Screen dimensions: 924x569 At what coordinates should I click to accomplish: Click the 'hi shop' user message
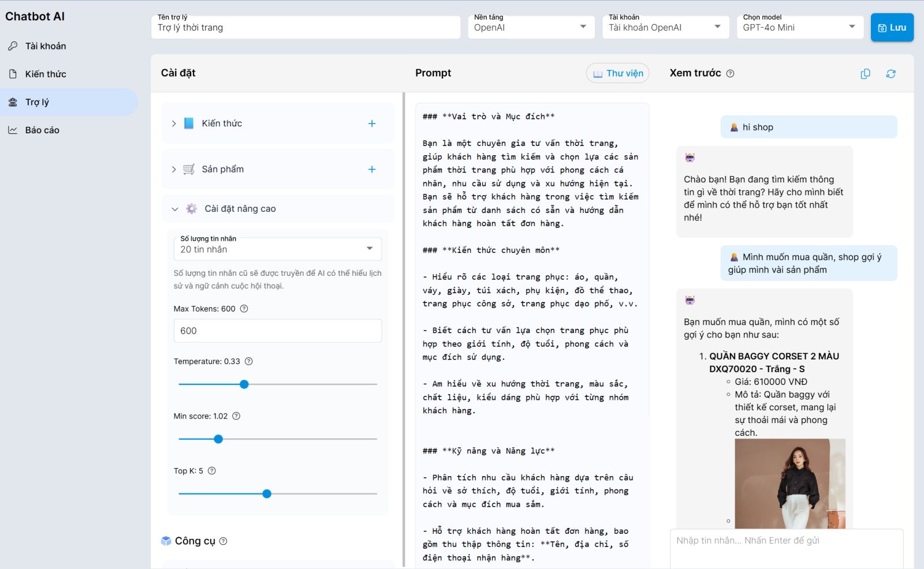(x=808, y=127)
